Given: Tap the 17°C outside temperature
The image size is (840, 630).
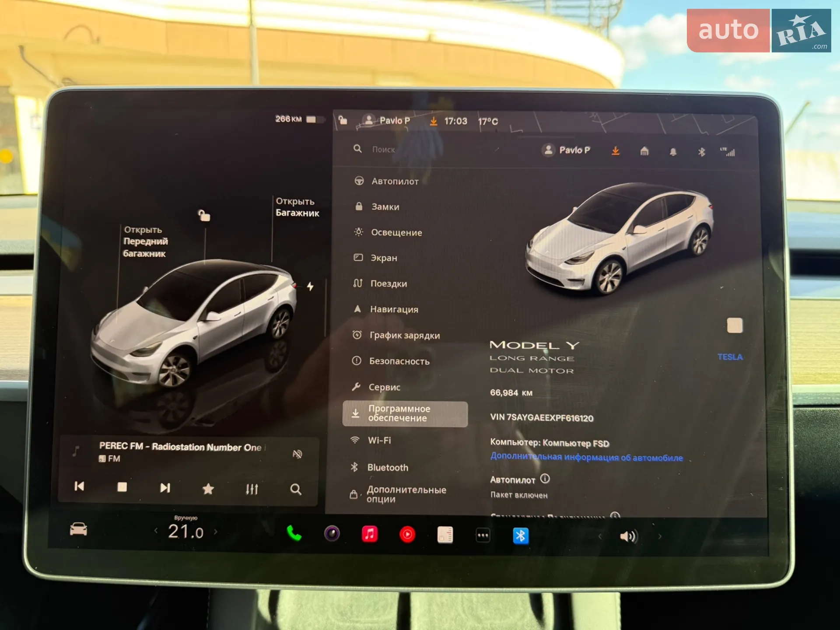Looking at the screenshot, I should click(x=488, y=121).
